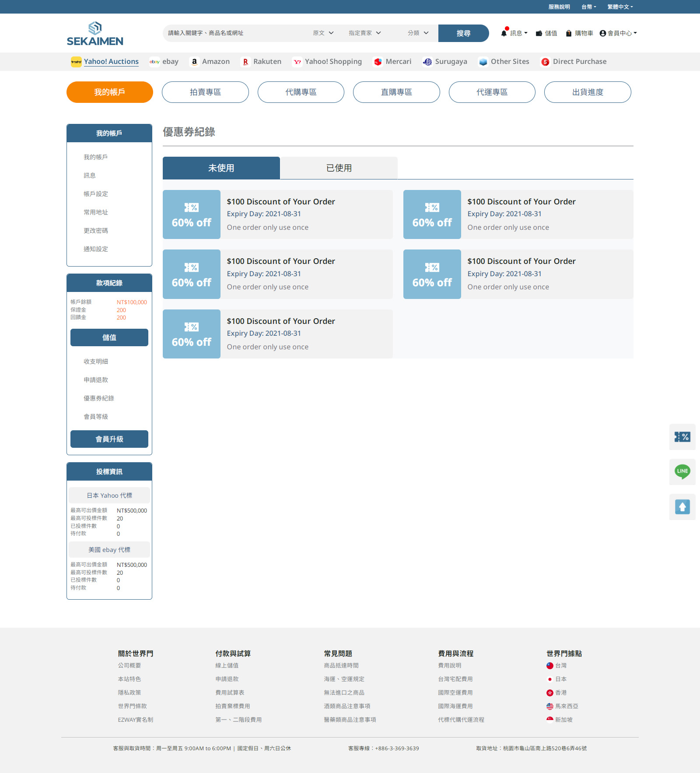Screen dimensions: 700x773
Task: Expand the 原文 language dropdown
Action: (323, 33)
